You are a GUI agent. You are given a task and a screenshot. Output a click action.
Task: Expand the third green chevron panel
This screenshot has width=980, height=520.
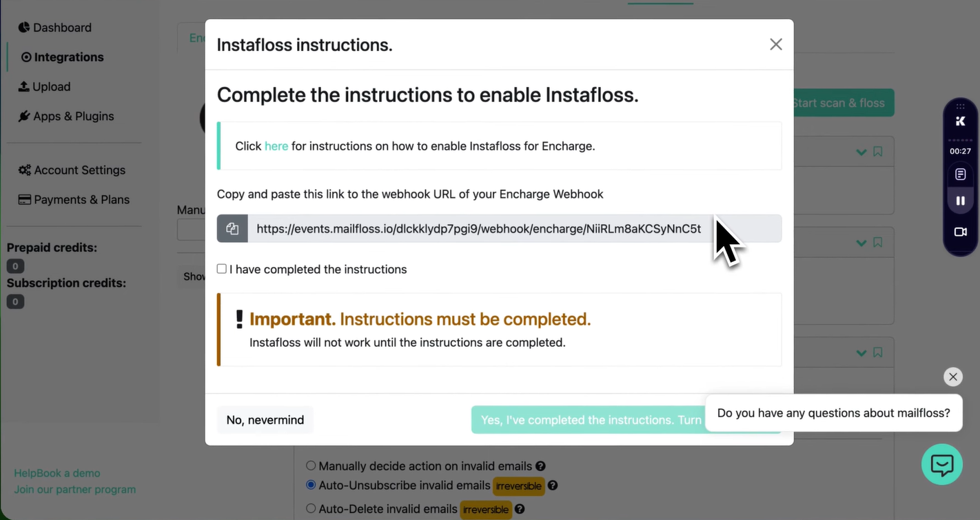tap(861, 352)
